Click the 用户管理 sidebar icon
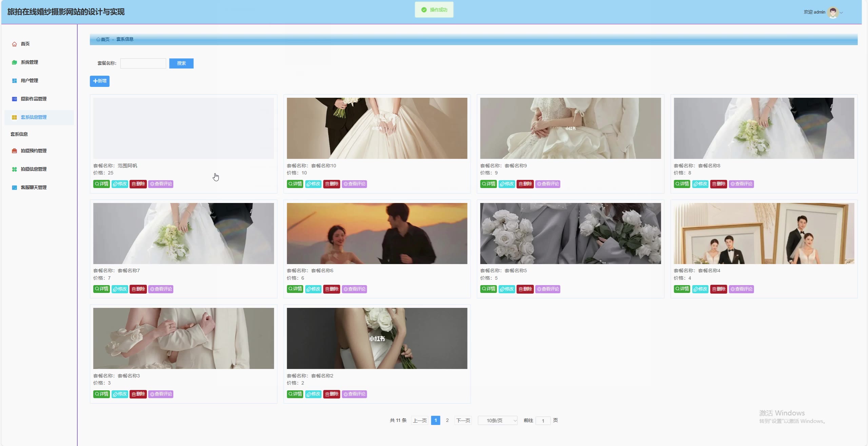868x446 pixels. click(x=14, y=81)
